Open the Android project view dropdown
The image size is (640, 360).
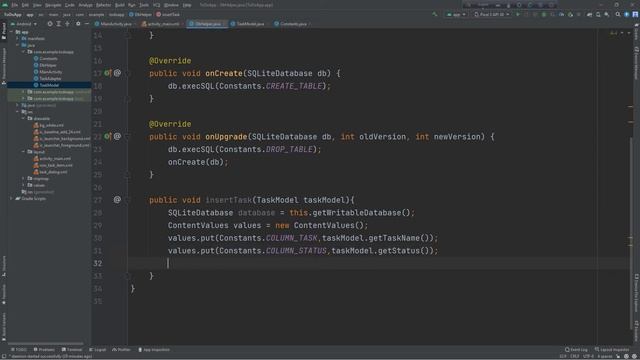24,24
